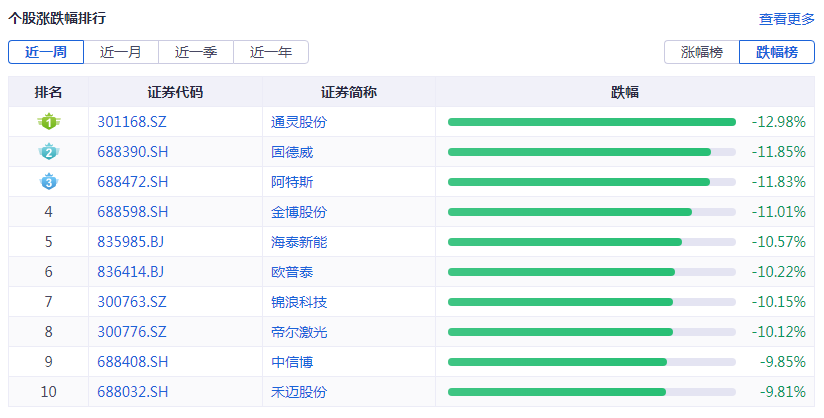824x418 pixels.
Task: Click 通灵股份 decline progress bar
Action: (591, 122)
